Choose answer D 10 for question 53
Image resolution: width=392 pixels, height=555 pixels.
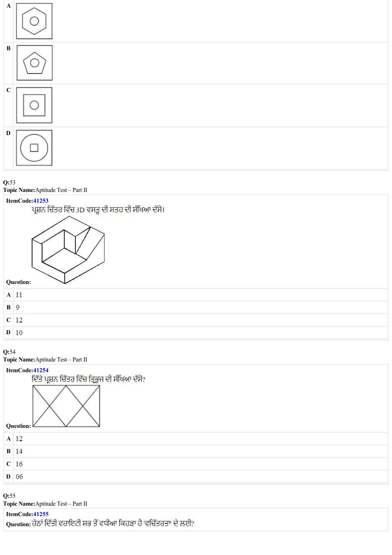(x=196, y=333)
